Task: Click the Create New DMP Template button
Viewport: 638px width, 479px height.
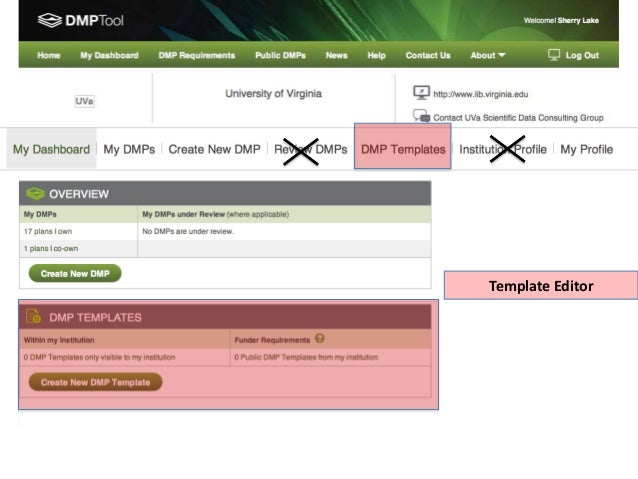Action: [x=95, y=382]
